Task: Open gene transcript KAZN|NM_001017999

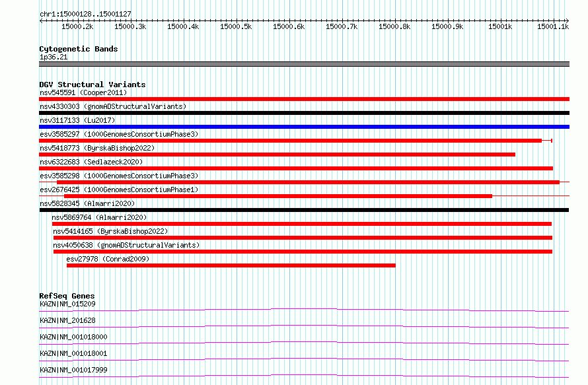Action: [73, 370]
